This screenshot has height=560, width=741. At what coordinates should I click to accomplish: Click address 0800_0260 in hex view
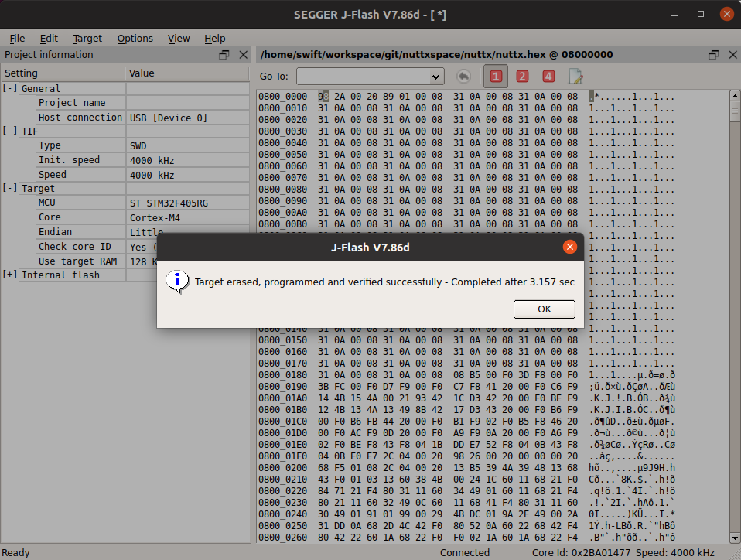coord(282,538)
